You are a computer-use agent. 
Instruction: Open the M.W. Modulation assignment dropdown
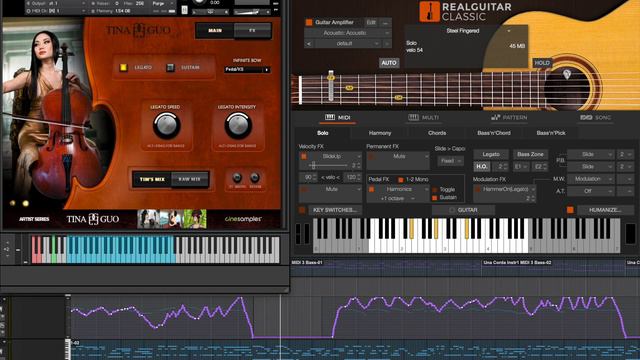tap(590, 179)
